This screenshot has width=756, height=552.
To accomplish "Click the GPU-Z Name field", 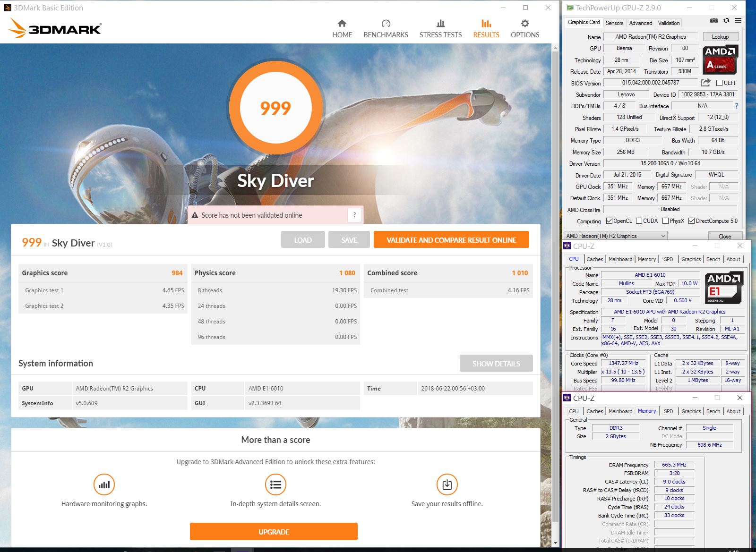I will [x=651, y=37].
